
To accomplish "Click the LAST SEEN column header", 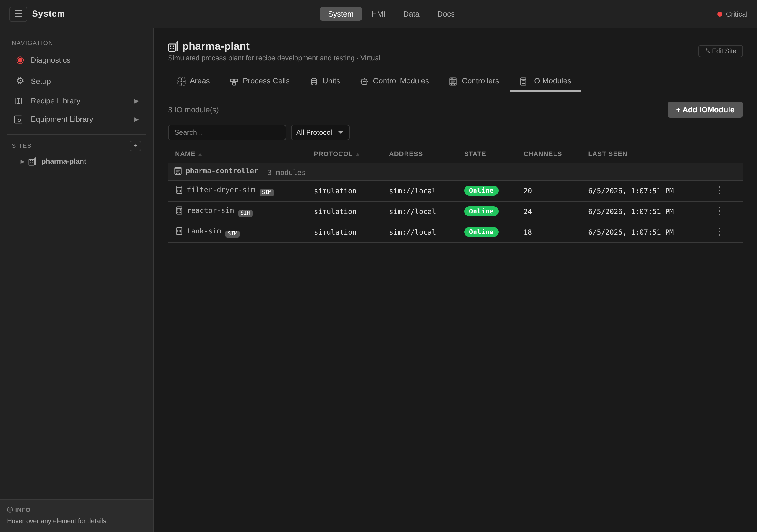I will pos(607,154).
